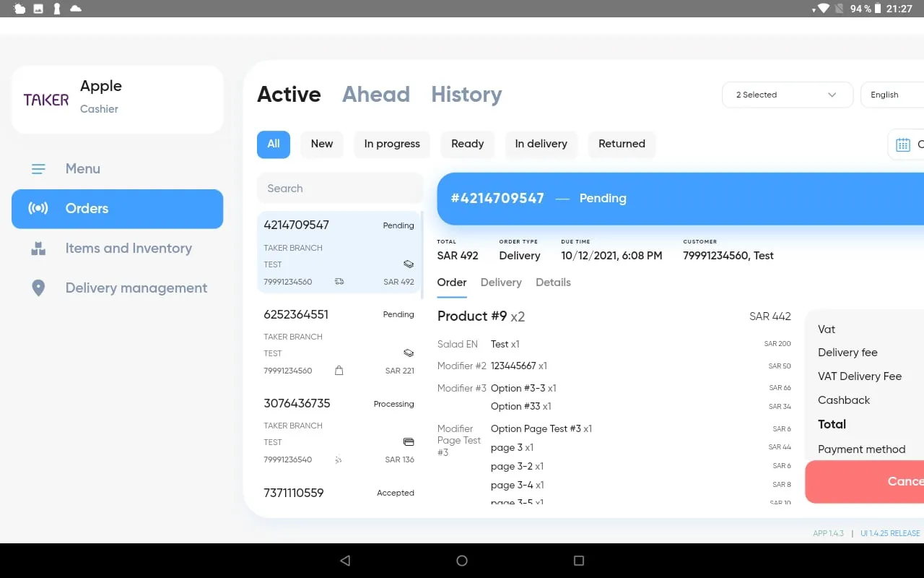Filter orders by All
This screenshot has width=924, height=578.
coord(274,144)
